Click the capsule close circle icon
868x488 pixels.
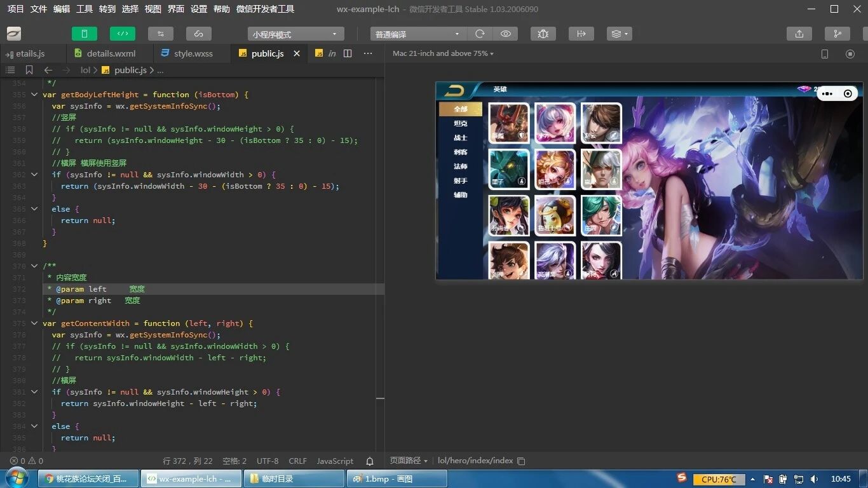coord(848,93)
